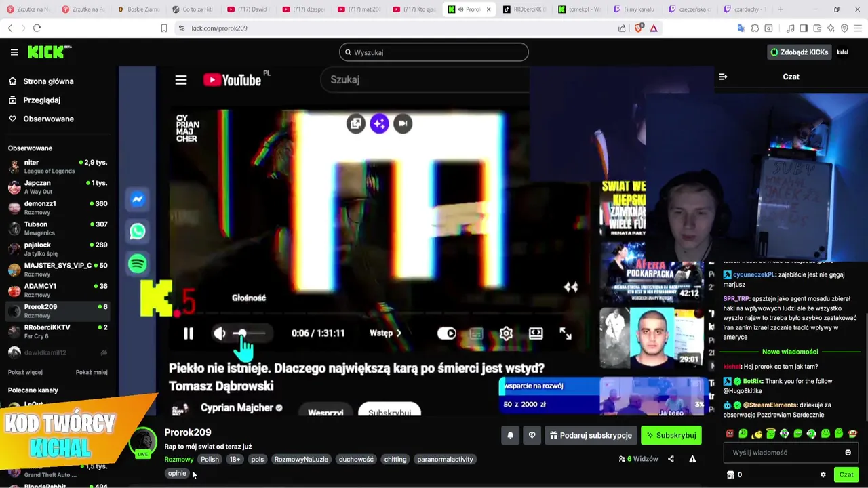The width and height of the screenshot is (868, 488).
Task: Click the share icon beside viewer count
Action: (671, 459)
